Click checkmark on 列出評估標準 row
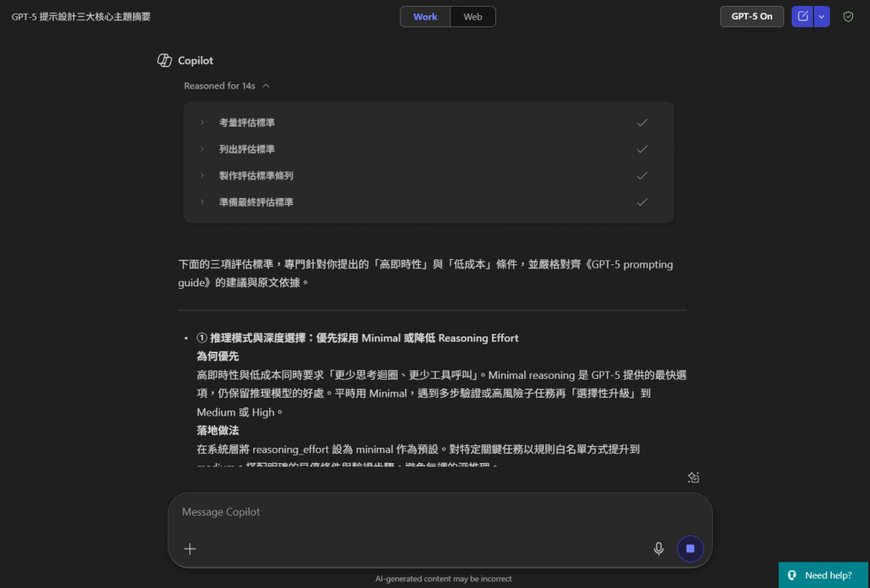This screenshot has width=870, height=588. (x=642, y=150)
